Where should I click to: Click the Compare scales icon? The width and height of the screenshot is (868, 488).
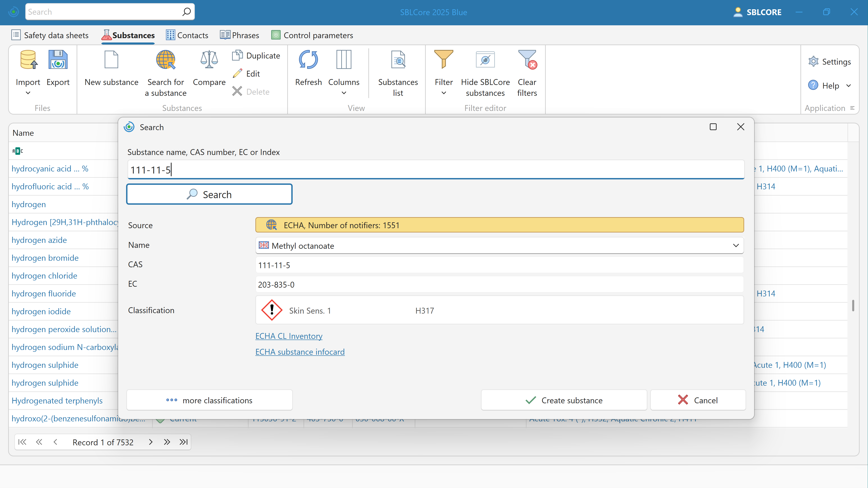(209, 60)
